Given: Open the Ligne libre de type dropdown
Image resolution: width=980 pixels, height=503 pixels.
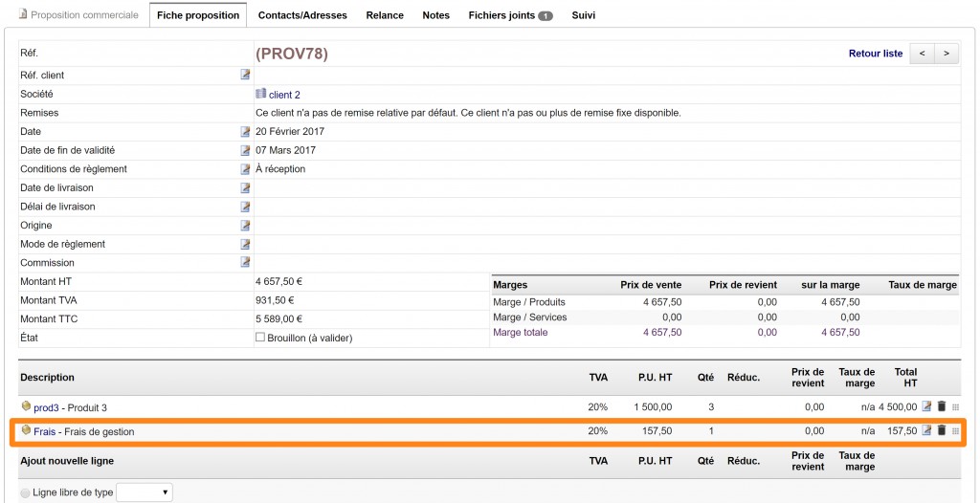Looking at the screenshot, I should [x=145, y=492].
